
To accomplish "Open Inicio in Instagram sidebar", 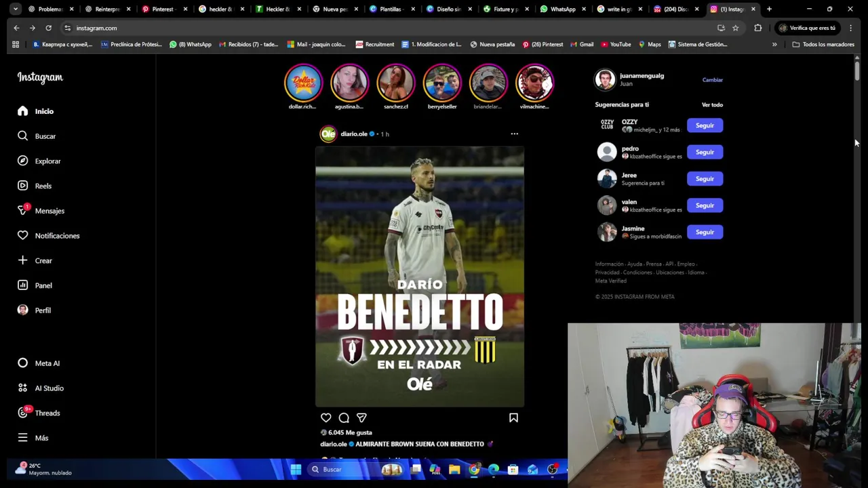I will 35,111.
